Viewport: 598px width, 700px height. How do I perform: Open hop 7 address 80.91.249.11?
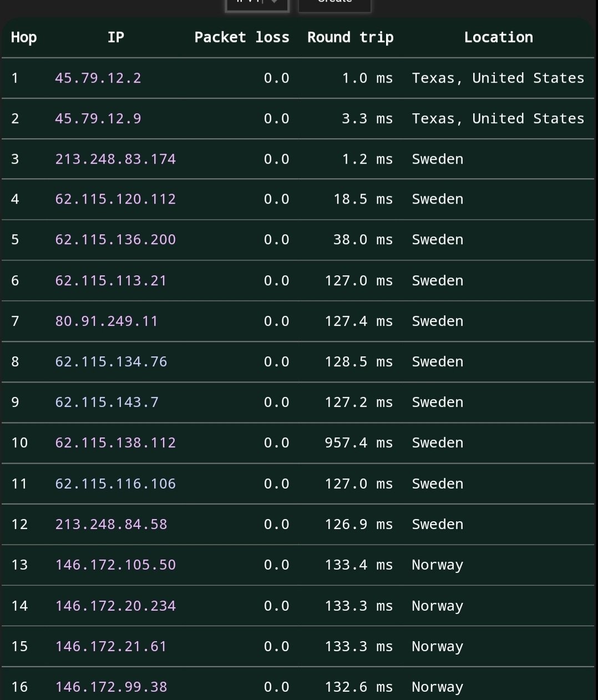[x=107, y=321]
